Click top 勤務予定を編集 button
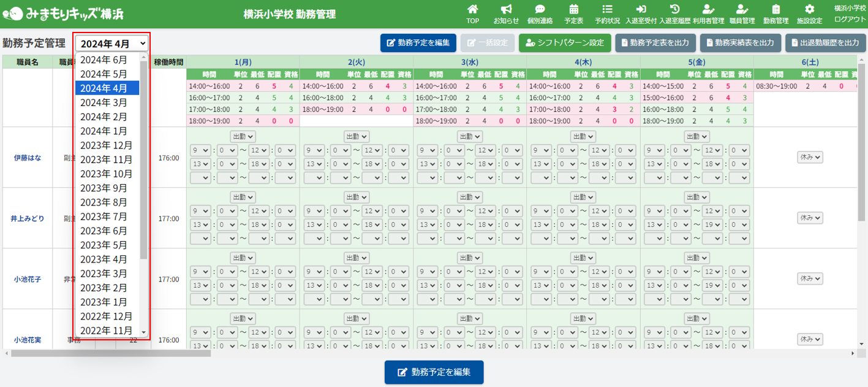 tap(418, 43)
